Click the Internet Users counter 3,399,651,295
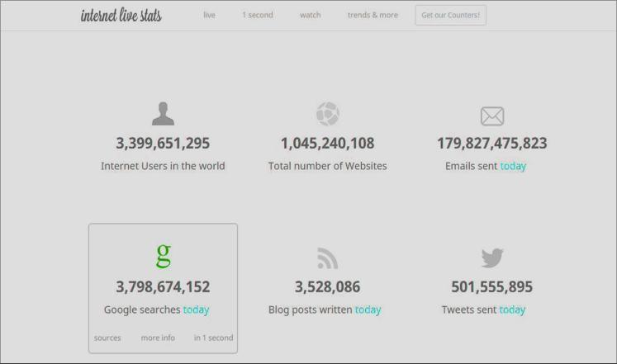 (x=163, y=144)
